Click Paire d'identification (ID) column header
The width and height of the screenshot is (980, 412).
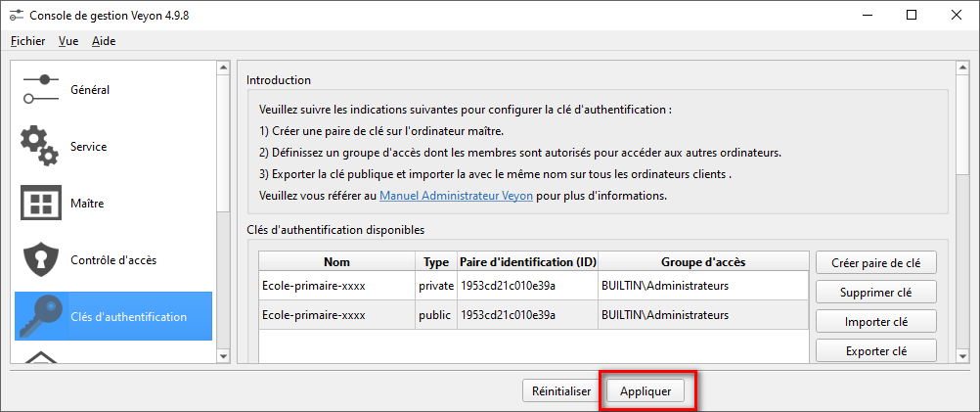click(527, 261)
